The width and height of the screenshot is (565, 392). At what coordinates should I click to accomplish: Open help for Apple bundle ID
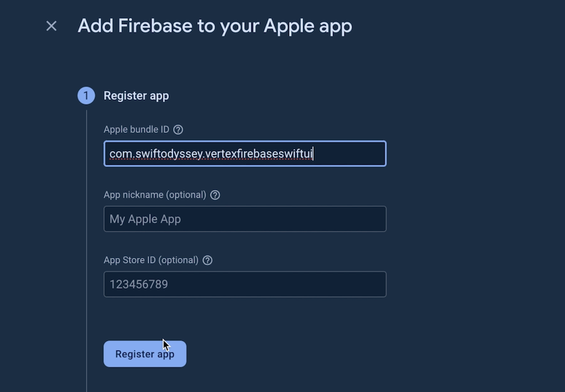pos(178,130)
